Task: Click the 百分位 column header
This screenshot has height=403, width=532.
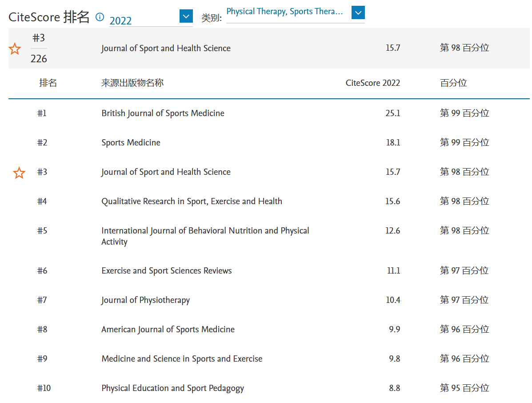Action: point(453,83)
